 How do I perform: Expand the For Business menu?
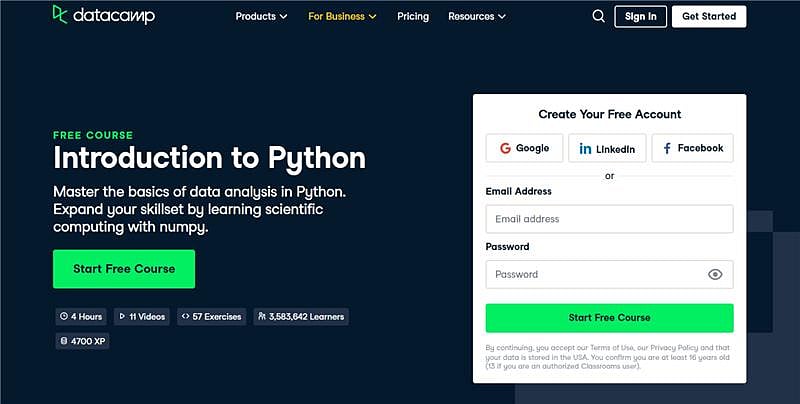point(342,16)
